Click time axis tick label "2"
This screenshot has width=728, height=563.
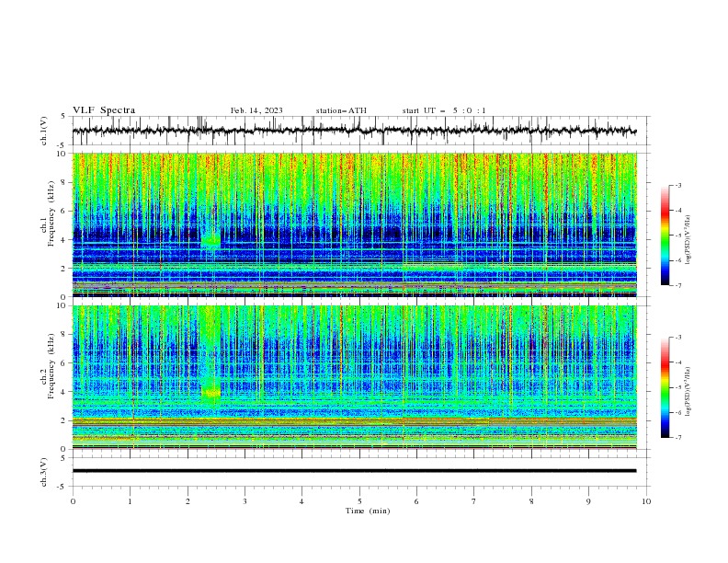188,501
